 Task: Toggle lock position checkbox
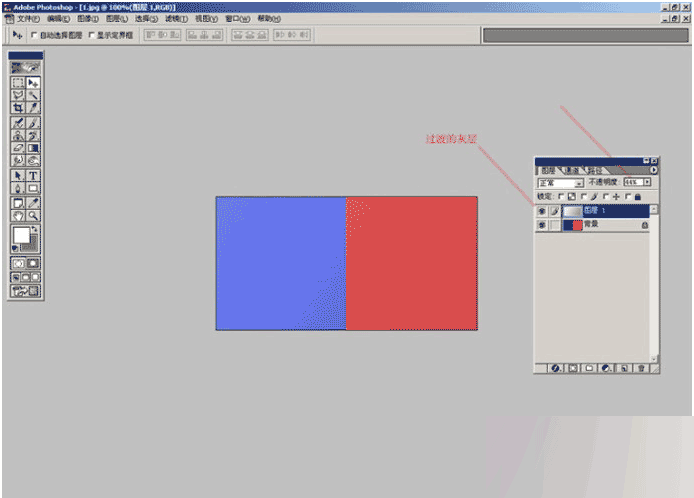click(605, 197)
